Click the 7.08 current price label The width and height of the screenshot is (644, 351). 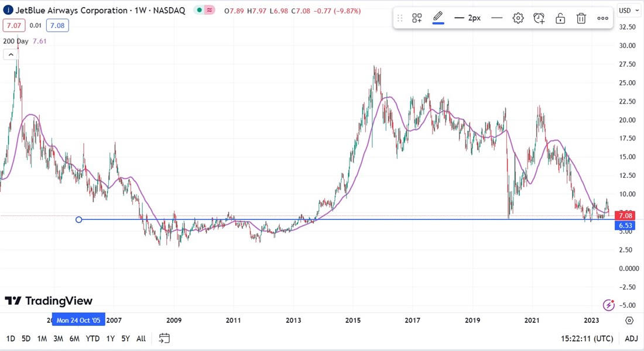pyautogui.click(x=625, y=215)
